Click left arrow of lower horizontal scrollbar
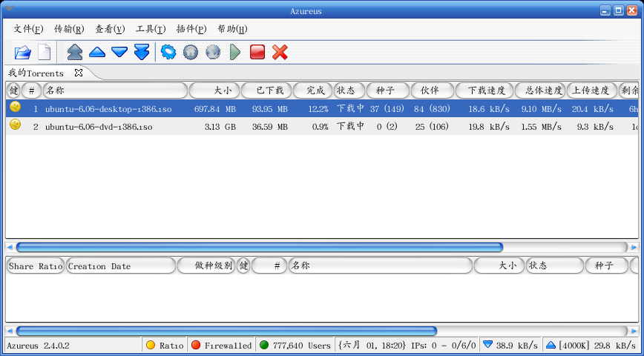This screenshot has height=356, width=644. pos(10,331)
